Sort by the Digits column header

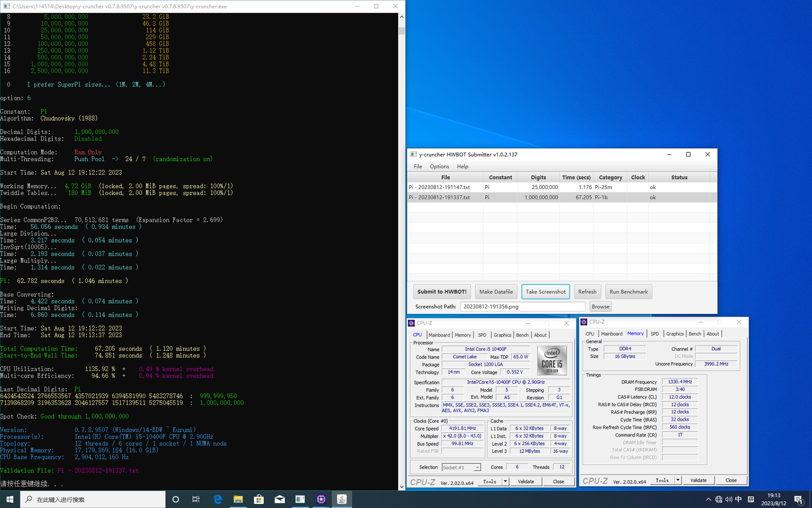[x=538, y=177]
